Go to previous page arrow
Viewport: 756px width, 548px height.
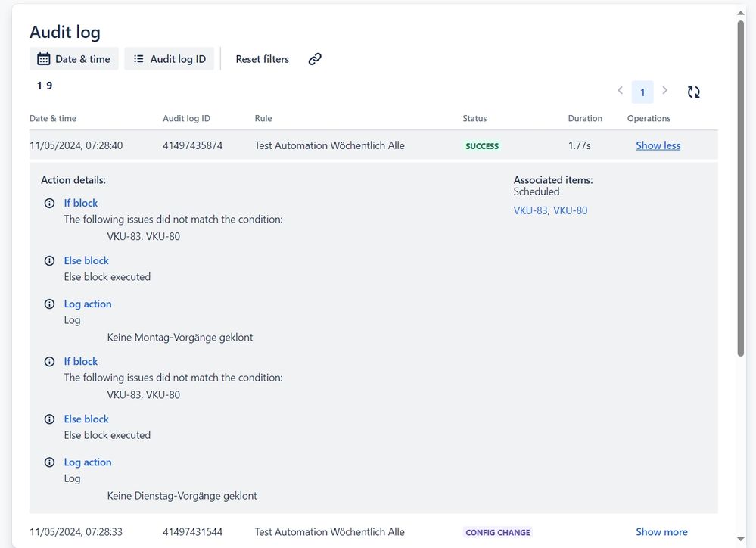[x=620, y=90]
